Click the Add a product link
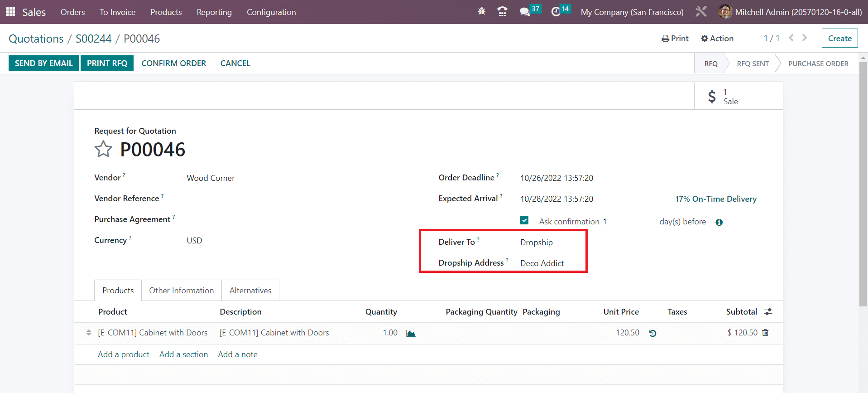Viewport: 868px width, 393px height. 123,354
